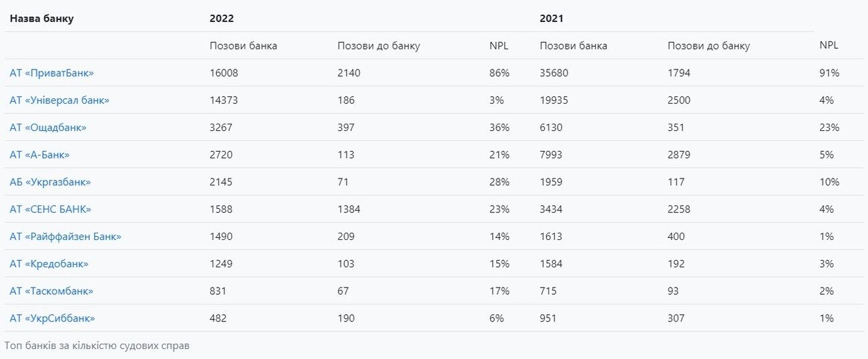868x359 pixels.
Task: Click the АТ «Кредобанк» link
Action: point(49,264)
